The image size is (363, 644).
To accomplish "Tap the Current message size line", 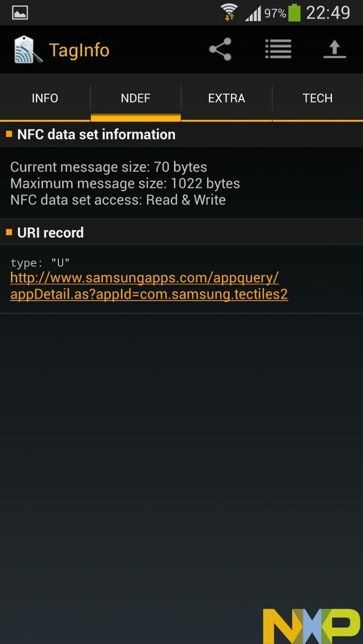I will tap(109, 167).
